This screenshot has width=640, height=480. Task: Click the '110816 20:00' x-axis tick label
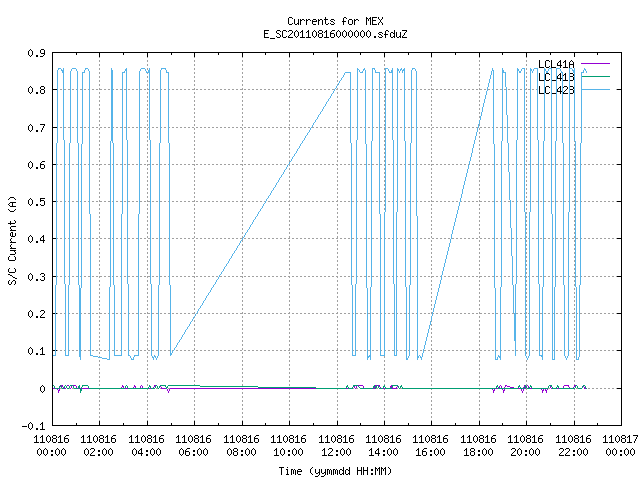pos(525,445)
